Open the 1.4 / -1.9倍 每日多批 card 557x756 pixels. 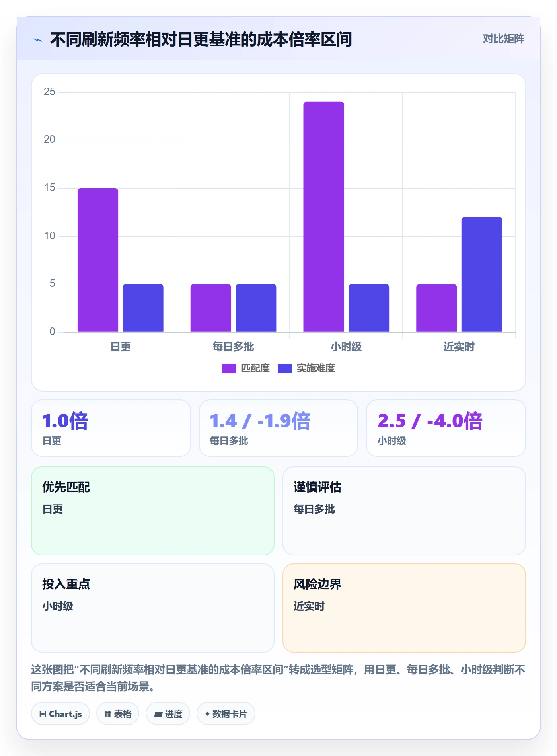[278, 428]
